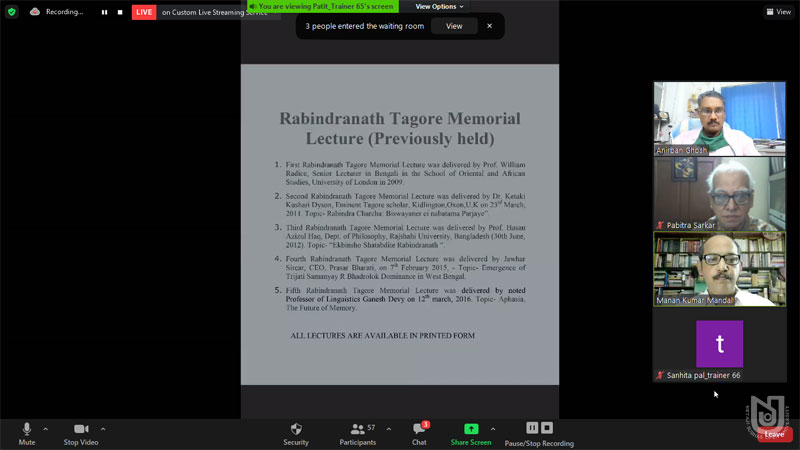Pause recording in bottom toolbar
The height and width of the screenshot is (450, 800).
[532, 428]
